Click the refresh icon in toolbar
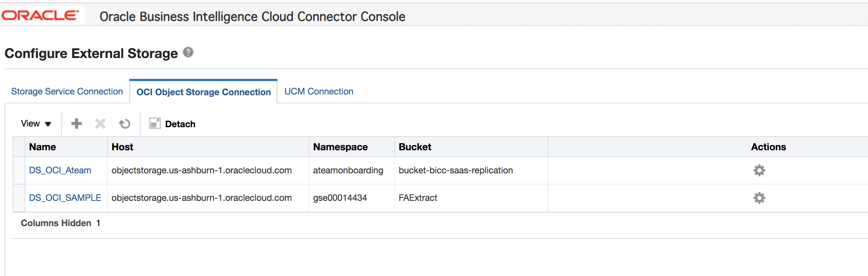 125,123
